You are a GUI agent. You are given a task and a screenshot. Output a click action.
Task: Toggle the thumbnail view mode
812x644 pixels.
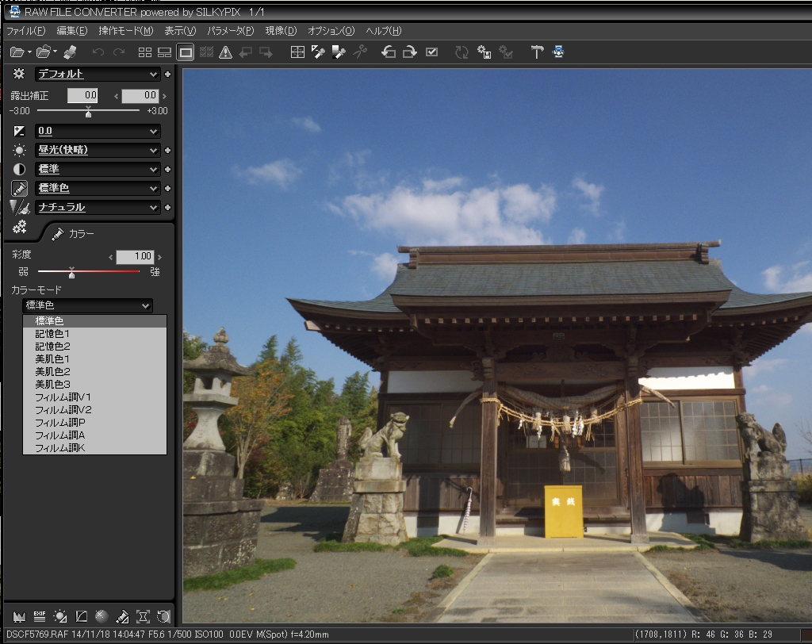point(144,52)
